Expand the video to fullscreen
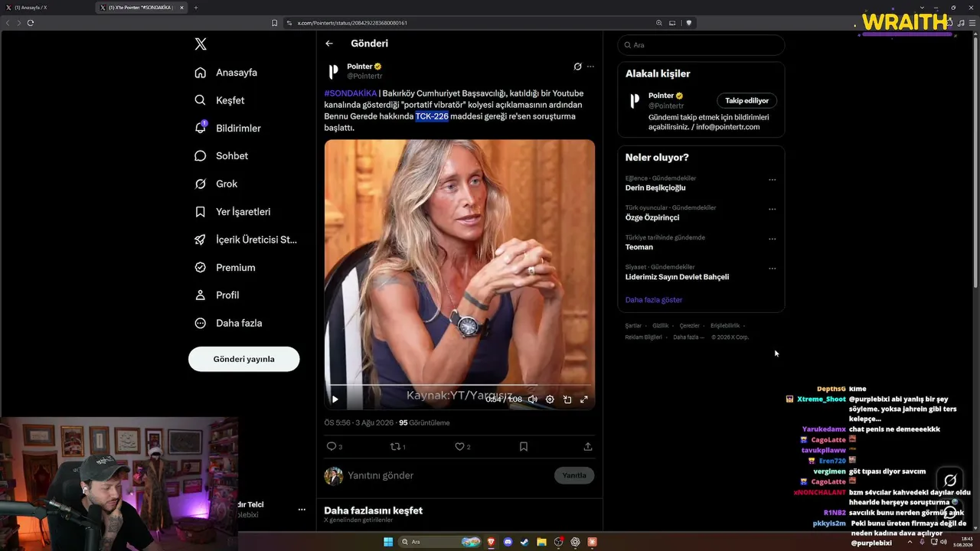The image size is (980, 551). pos(584,399)
